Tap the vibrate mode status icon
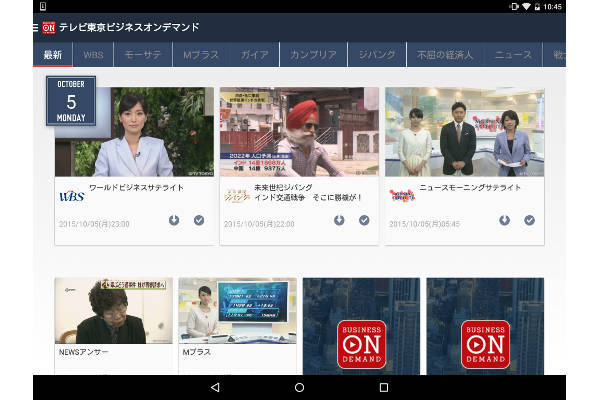Image resolution: width=600 pixels, height=400 pixels. click(x=514, y=7)
